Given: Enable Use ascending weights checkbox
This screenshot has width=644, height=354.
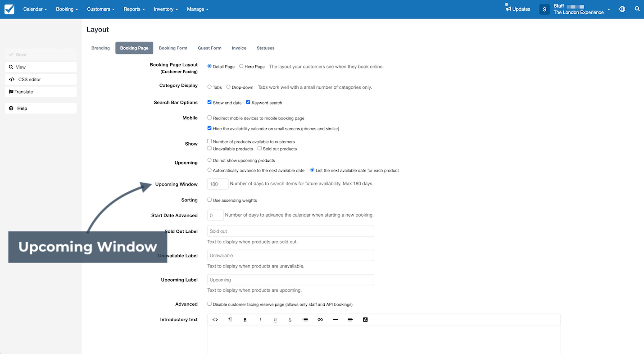Looking at the screenshot, I should tap(209, 200).
